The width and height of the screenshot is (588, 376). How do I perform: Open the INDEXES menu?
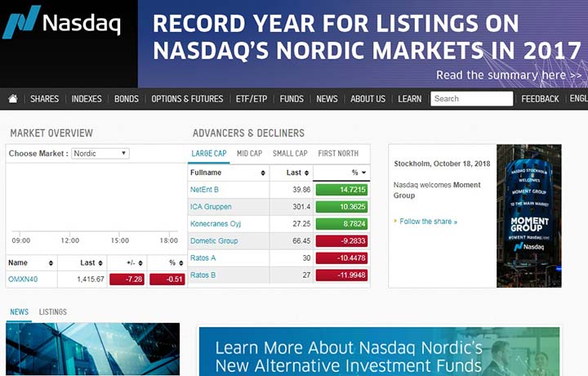click(87, 99)
